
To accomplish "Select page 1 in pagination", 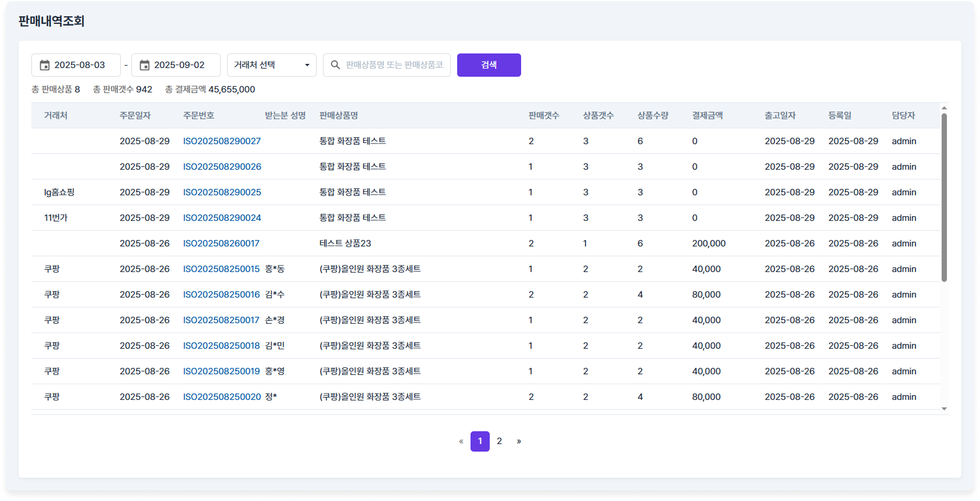I will point(480,441).
